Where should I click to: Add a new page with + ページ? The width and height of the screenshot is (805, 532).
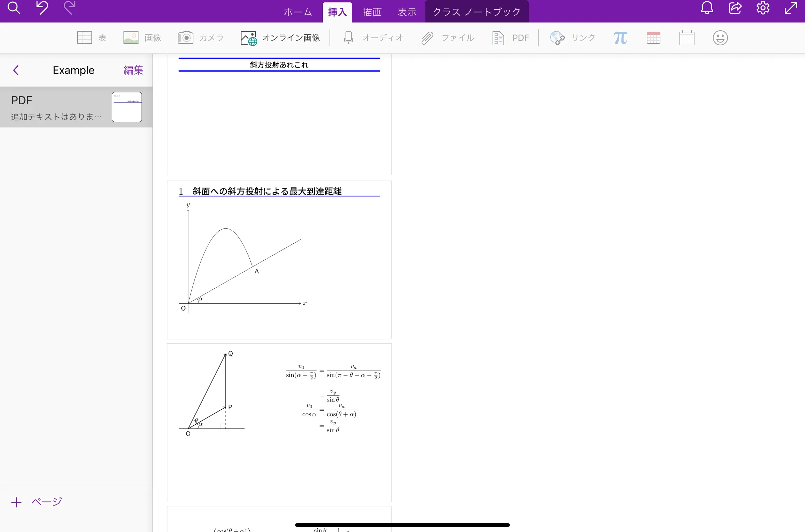(36, 501)
